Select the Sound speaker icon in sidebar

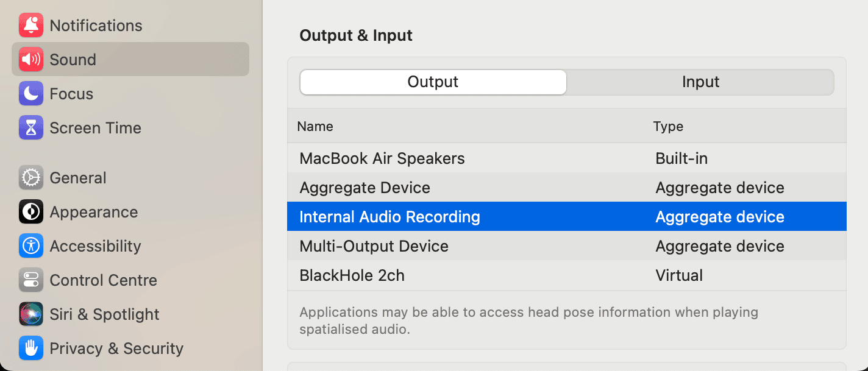click(30, 59)
